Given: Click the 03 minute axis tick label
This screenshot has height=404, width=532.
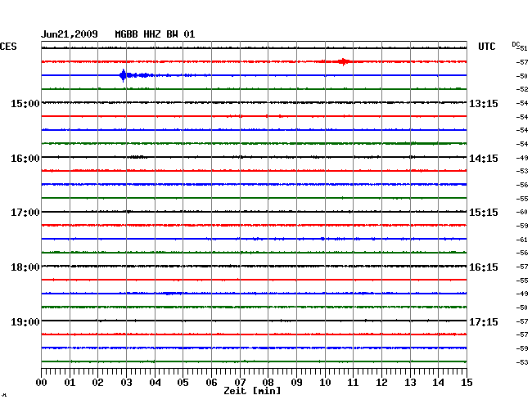Looking at the screenshot, I should click(126, 382).
